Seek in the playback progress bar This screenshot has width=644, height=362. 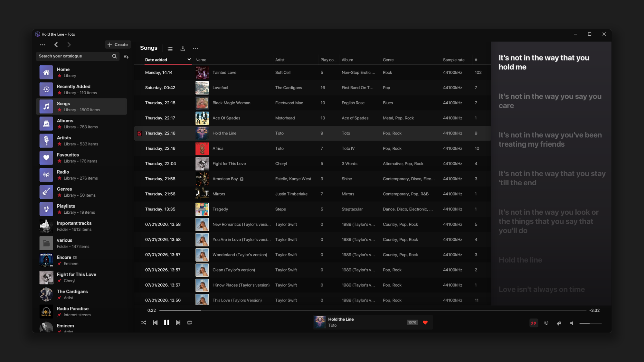373,311
